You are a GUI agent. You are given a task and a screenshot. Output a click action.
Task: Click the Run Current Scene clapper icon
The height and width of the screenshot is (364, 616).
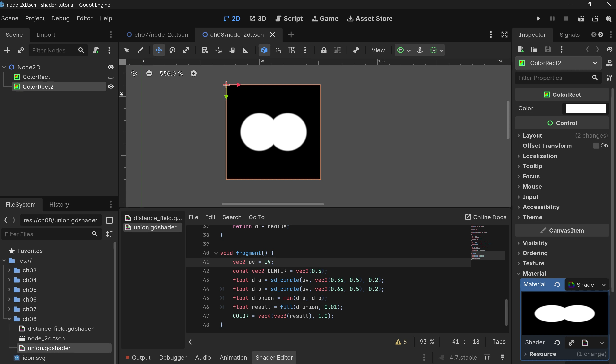tap(581, 19)
